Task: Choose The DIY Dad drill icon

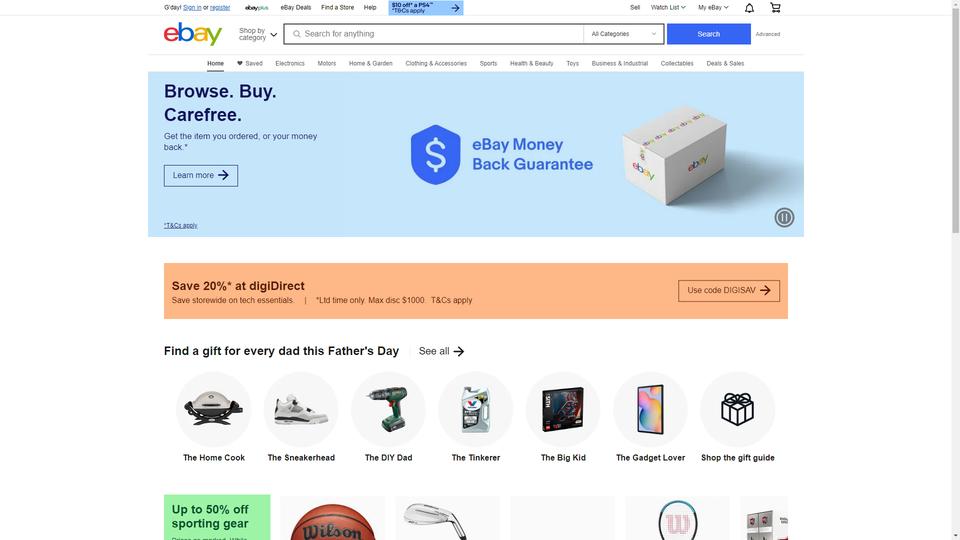Action: coord(388,409)
